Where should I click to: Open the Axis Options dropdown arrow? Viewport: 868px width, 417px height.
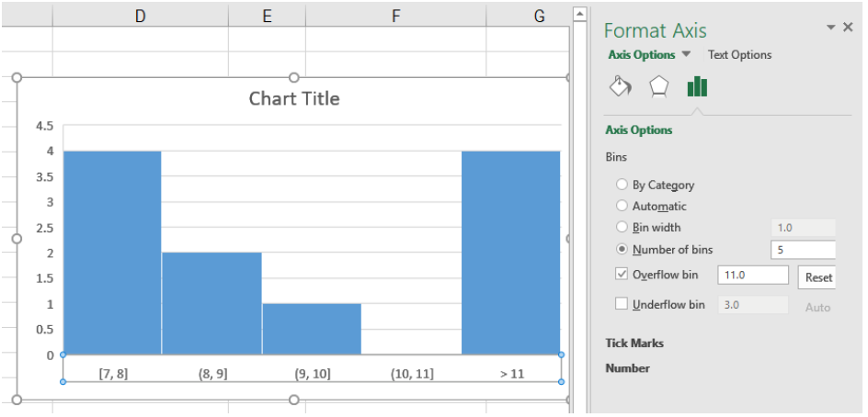(686, 54)
